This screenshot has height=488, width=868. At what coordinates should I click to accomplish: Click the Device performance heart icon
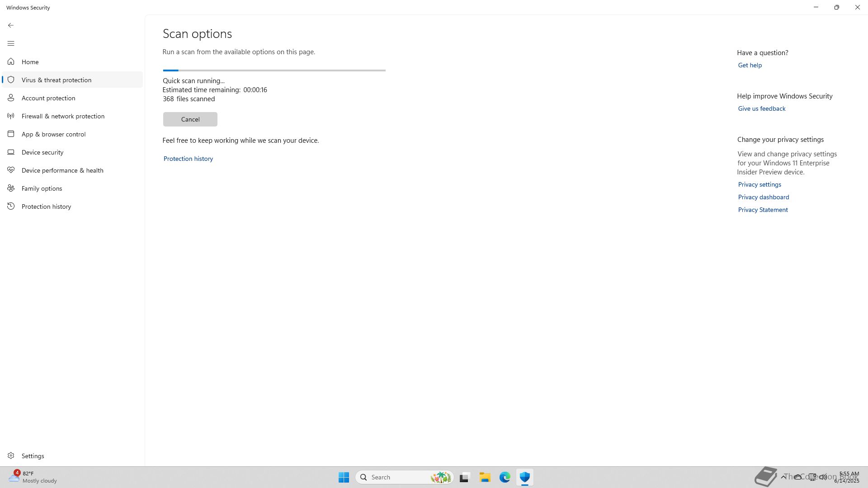(11, 170)
